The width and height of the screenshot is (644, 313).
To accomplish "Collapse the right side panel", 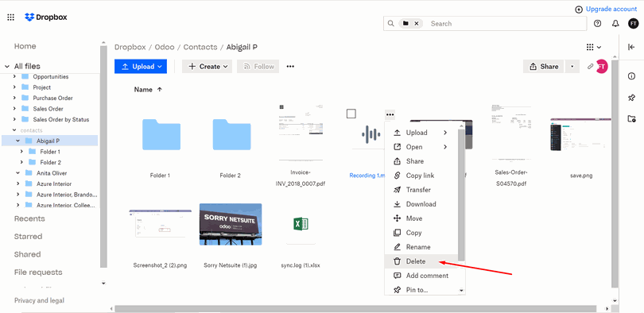I will (632, 47).
